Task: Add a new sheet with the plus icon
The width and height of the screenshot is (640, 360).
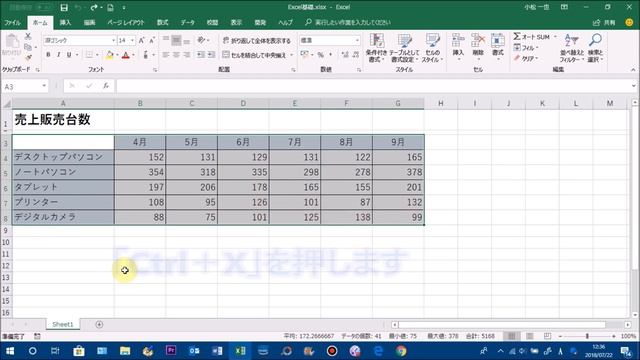Action: pyautogui.click(x=99, y=324)
